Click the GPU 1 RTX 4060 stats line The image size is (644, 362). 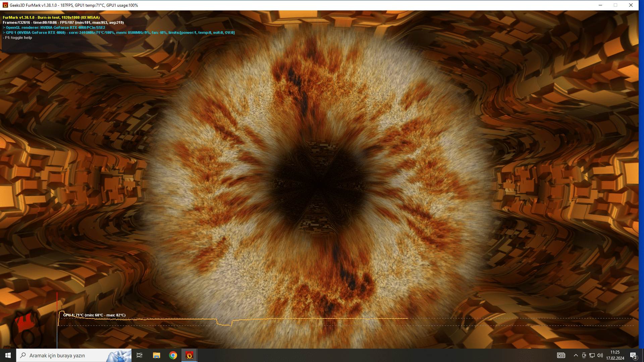pyautogui.click(x=119, y=33)
